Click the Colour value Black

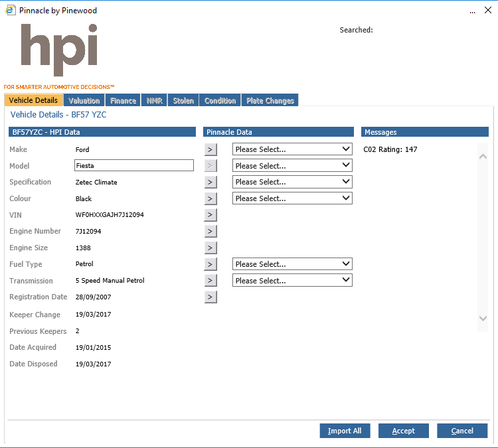84,198
